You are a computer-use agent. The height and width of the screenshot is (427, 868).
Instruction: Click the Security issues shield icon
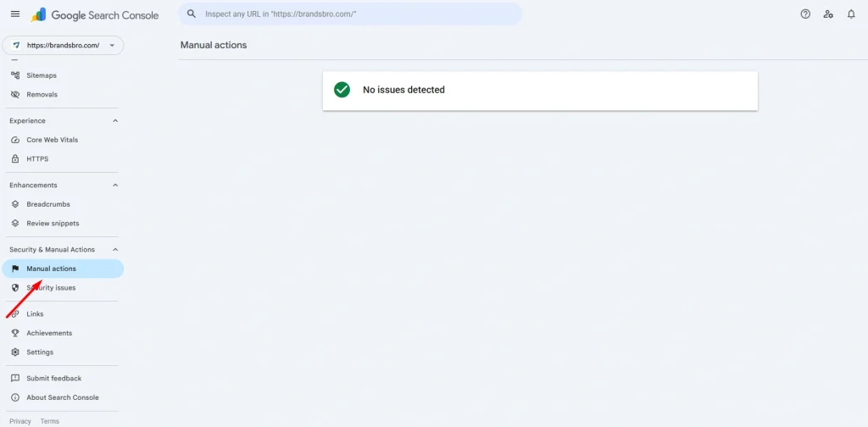pos(15,288)
